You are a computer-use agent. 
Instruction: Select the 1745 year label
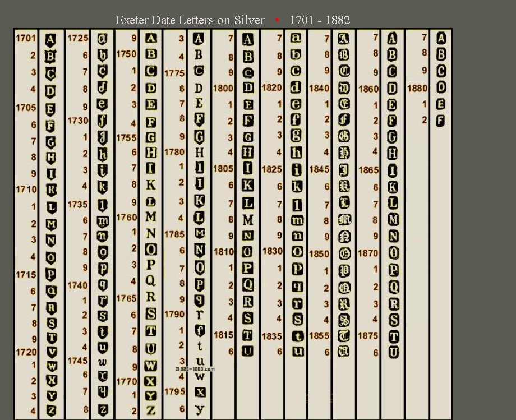77,361
